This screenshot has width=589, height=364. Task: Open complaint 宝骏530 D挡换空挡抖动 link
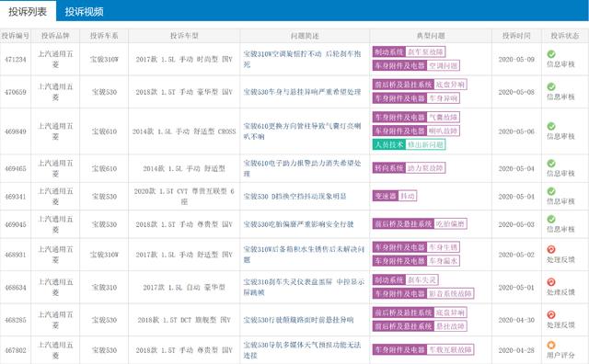point(294,197)
